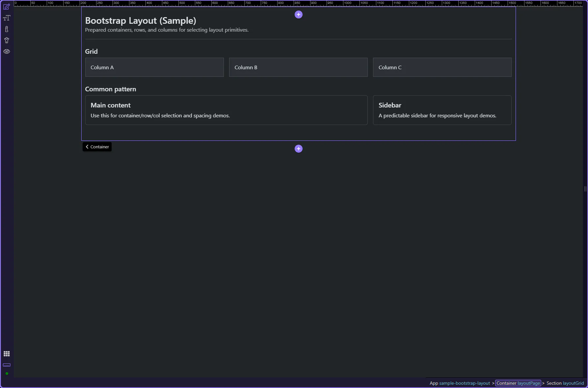Screen dimensions: 588x388
Task: Select Section layoutGrid in breadcrumb
Action: click(565, 383)
